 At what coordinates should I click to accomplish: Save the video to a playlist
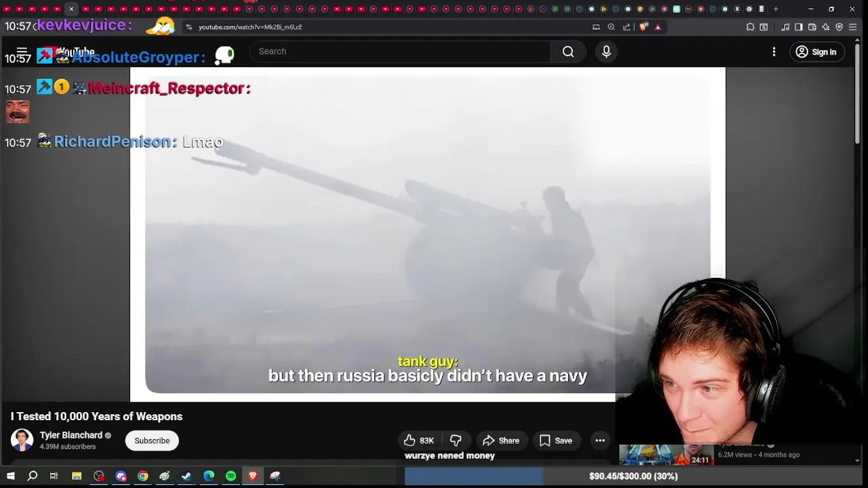pyautogui.click(x=556, y=441)
